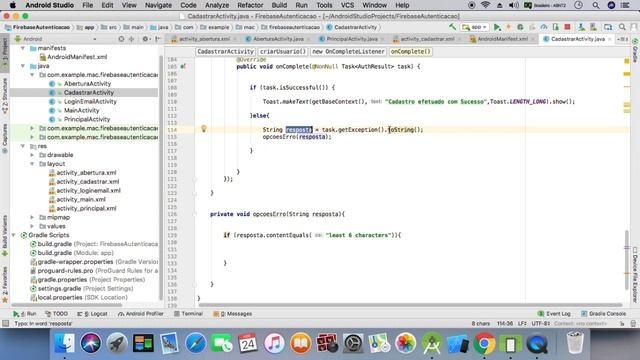Viewport: 640px width, 360px height.
Task: Click the Make Project hammer icon
Action: point(452,27)
